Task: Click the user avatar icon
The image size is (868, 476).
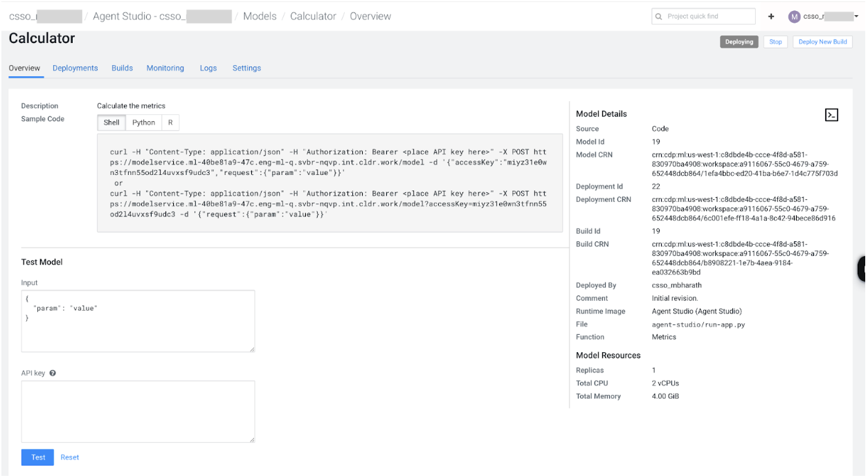Action: pos(794,17)
